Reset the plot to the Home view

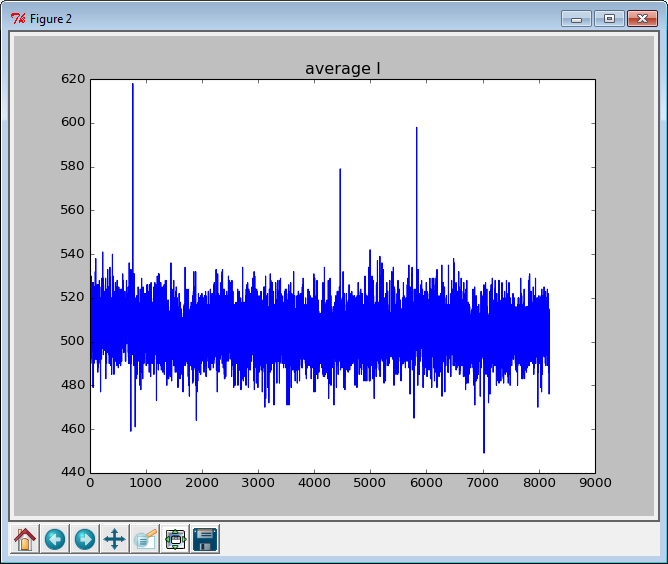point(25,539)
